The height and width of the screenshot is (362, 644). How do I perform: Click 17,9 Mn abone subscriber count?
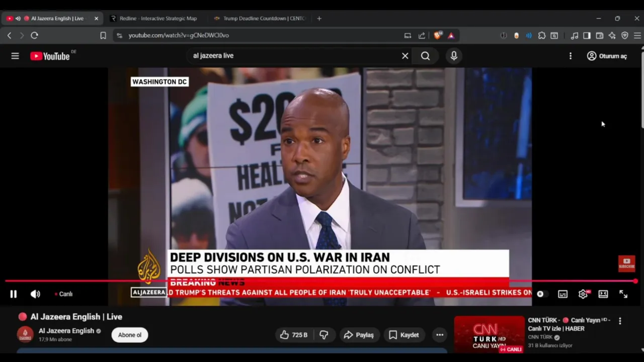(x=55, y=340)
